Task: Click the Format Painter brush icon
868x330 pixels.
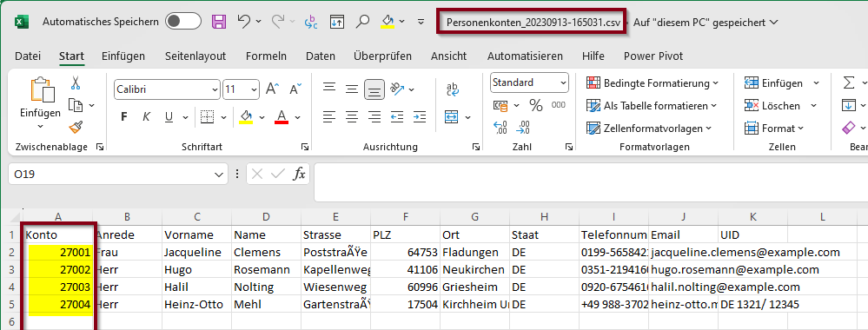Action: point(76,127)
